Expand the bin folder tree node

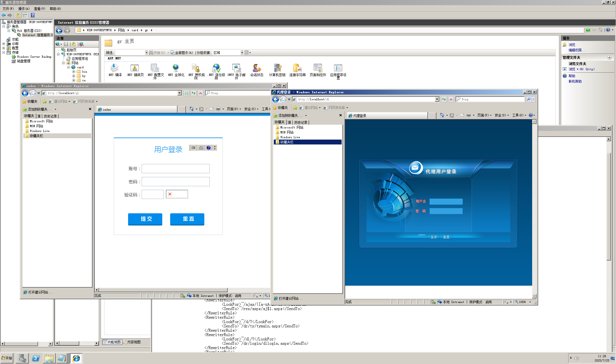[x=74, y=72]
